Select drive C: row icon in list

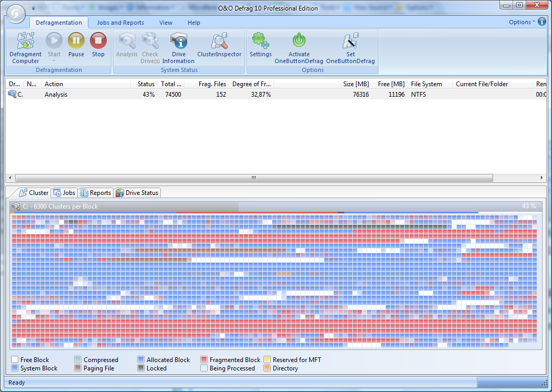point(12,94)
